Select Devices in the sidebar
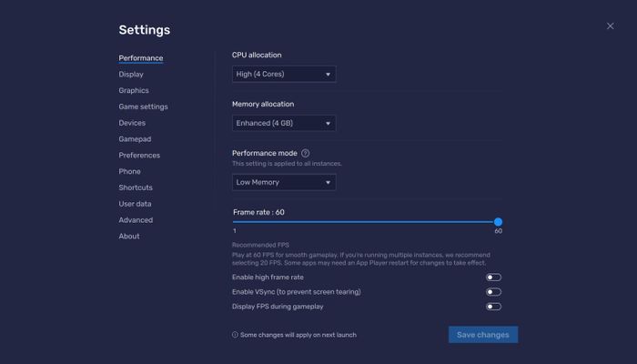Screen dimensions: 637x364 (132, 123)
